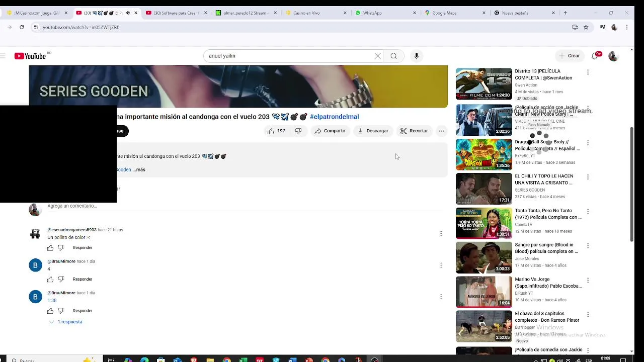644x362 pixels.
Task: Clear the search text with the X
Action: coord(377,56)
